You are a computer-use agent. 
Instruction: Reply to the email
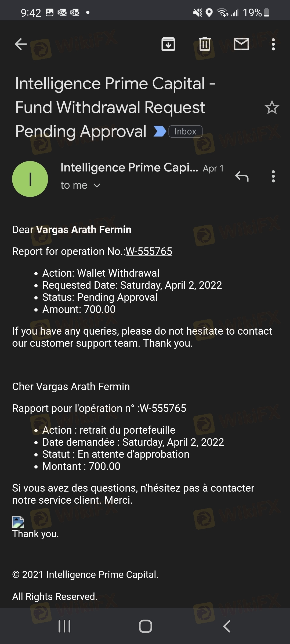click(242, 177)
